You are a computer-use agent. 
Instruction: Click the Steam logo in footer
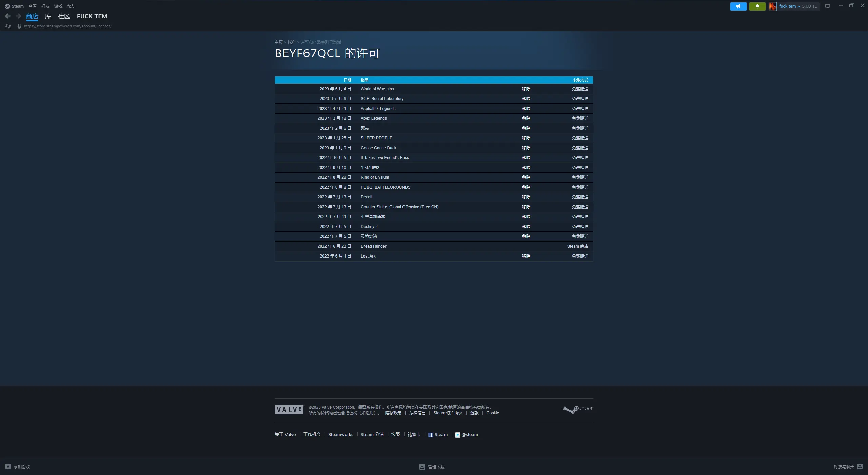coord(577,410)
